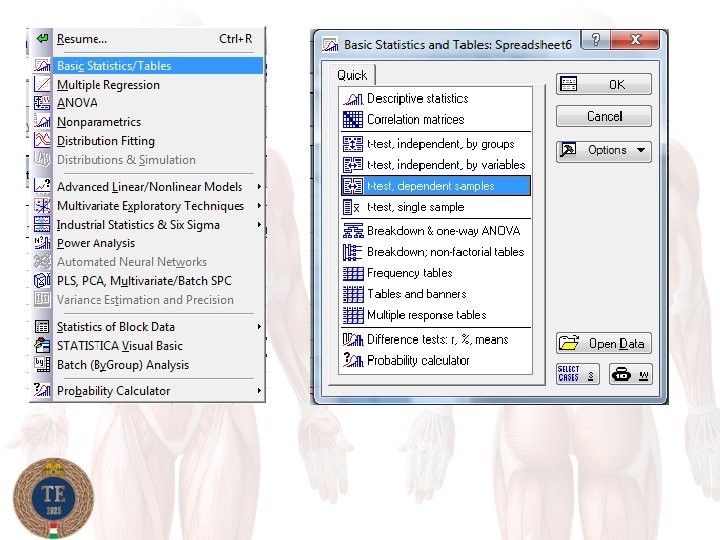Switch to the Quick tab
The width and height of the screenshot is (720, 540).
click(352, 75)
